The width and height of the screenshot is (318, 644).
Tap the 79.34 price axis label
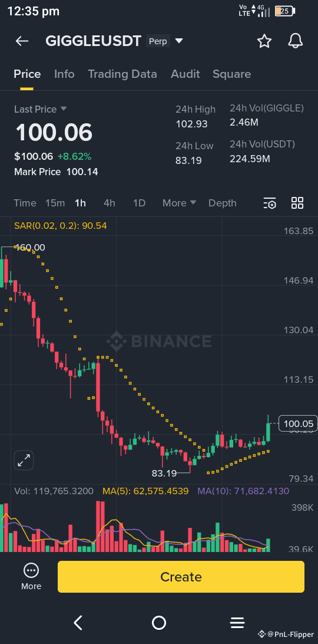(301, 478)
